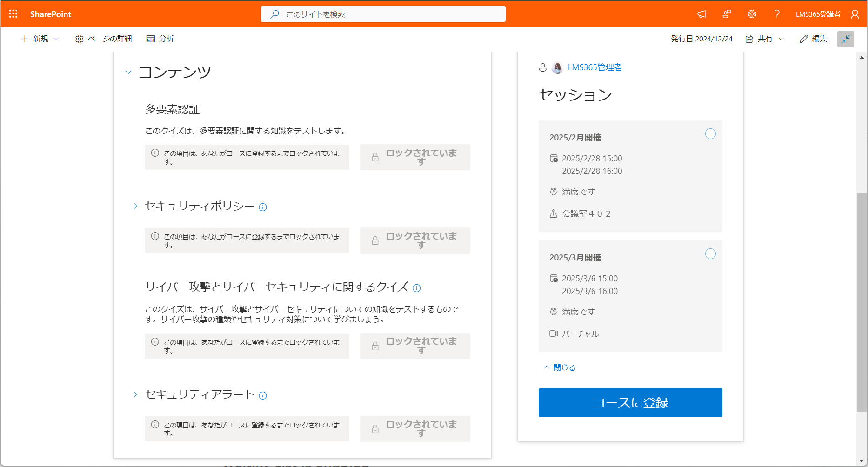Open the settings gear in header
Screen dimensions: 868x467
[x=752, y=14]
